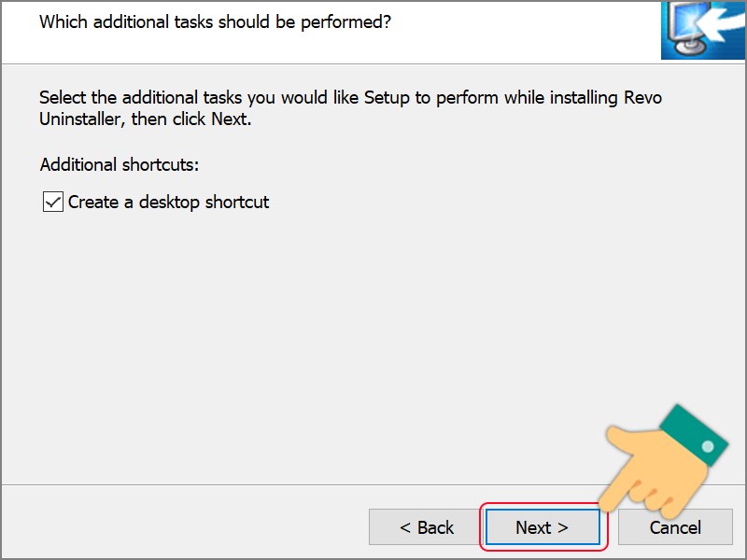This screenshot has height=560, width=747.
Task: Click the monitor stand in the installer logo
Action: (691, 48)
